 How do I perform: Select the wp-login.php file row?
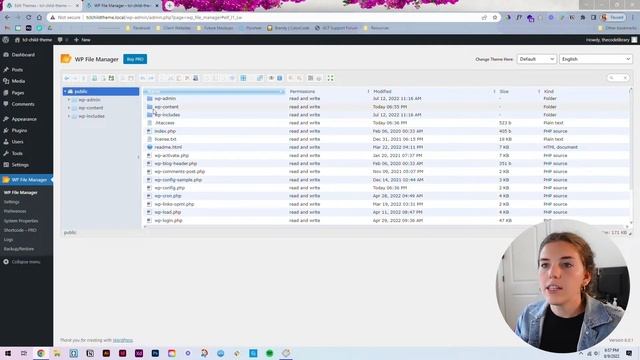point(386,220)
